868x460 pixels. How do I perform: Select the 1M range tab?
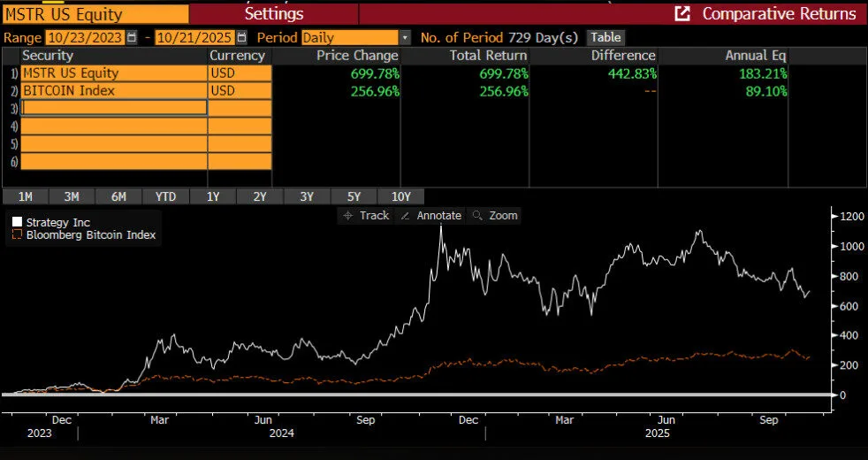click(26, 196)
